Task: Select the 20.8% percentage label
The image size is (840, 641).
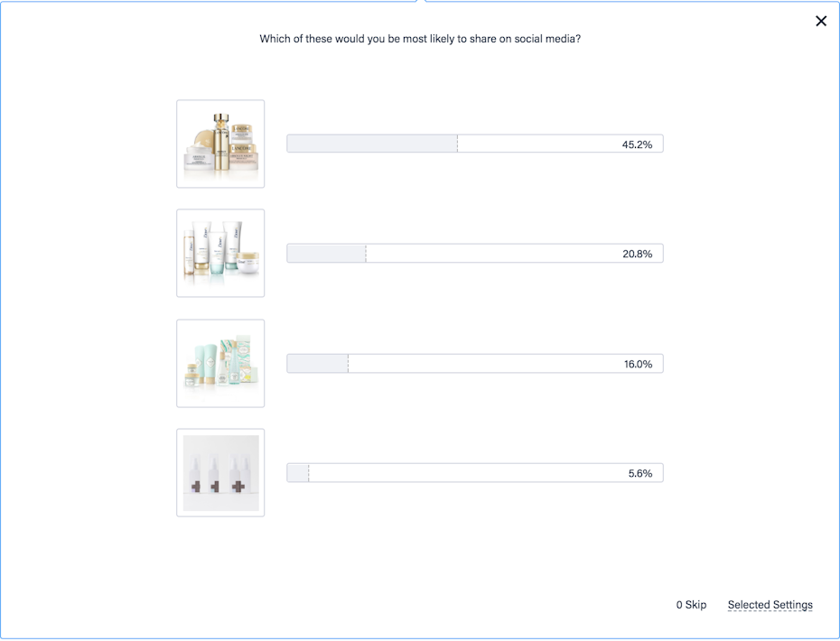Action: [638, 253]
